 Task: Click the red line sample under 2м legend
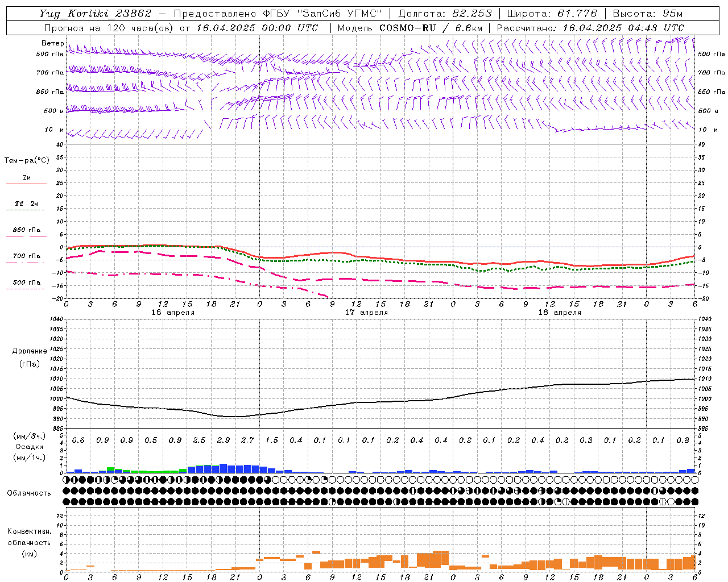click(26, 184)
